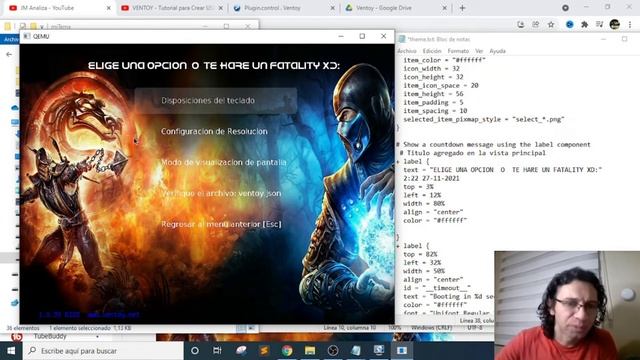Open Task View on the taskbar
The width and height of the screenshot is (640, 360).
[217, 351]
